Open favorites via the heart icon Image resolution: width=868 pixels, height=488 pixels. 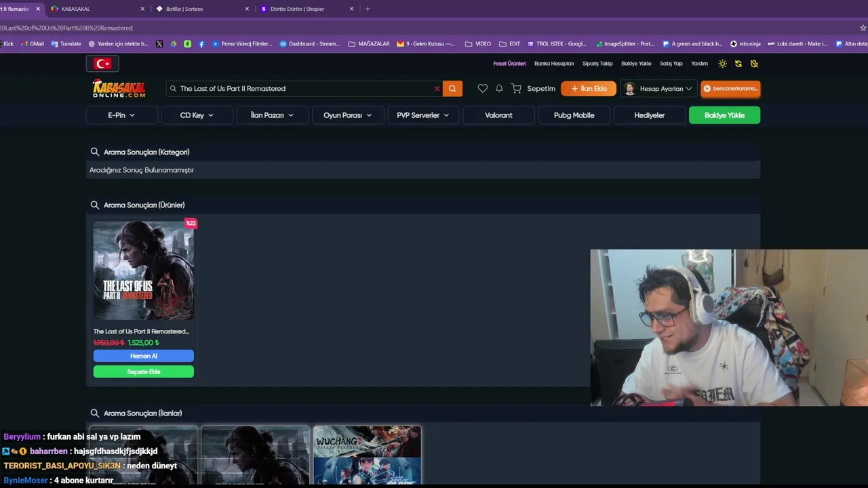pyautogui.click(x=482, y=88)
